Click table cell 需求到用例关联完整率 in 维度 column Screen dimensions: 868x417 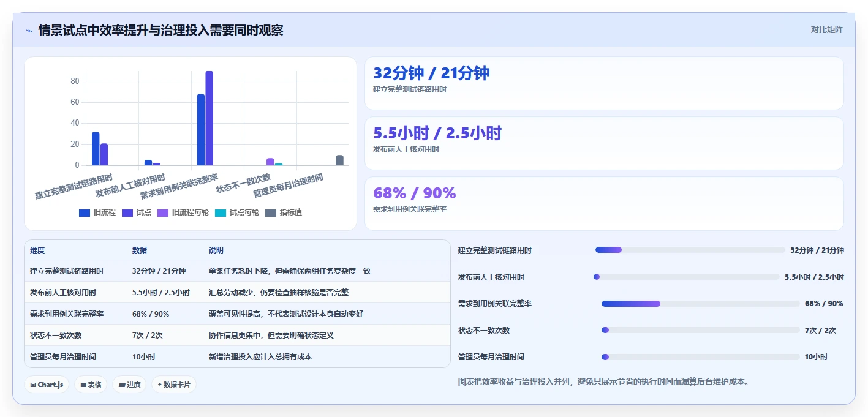coord(67,314)
